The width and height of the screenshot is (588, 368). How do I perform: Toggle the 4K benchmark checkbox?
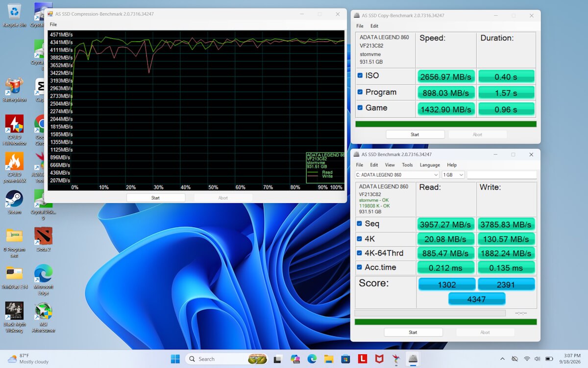(x=360, y=239)
